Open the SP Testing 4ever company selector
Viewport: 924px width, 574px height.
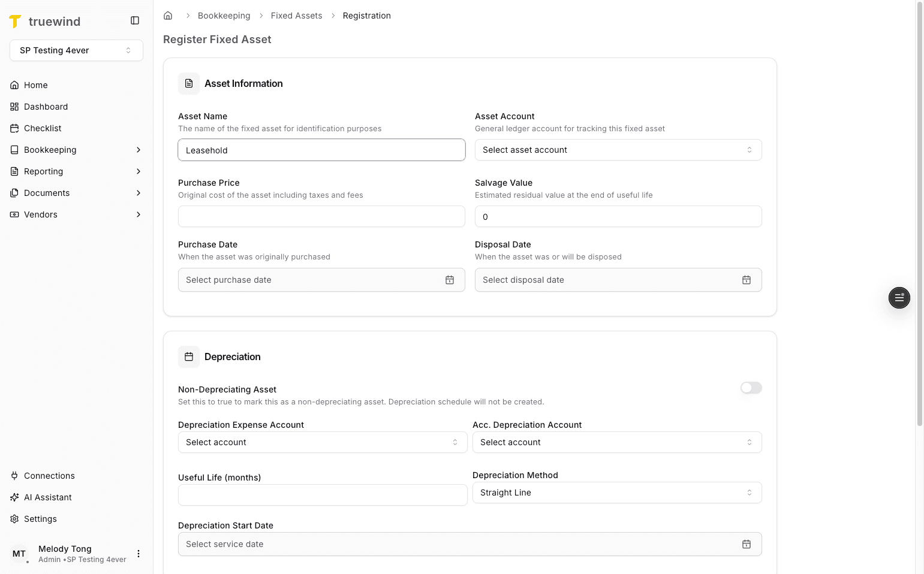[x=76, y=50]
